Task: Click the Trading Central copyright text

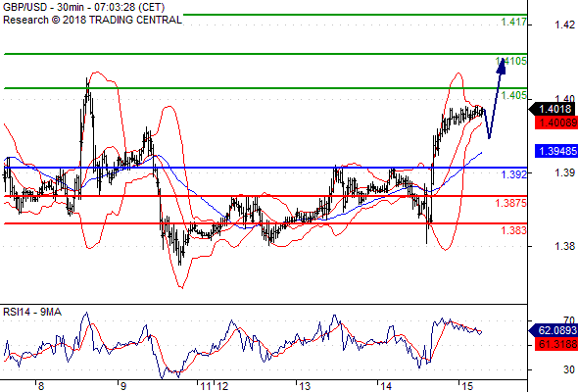Action: tap(92, 20)
